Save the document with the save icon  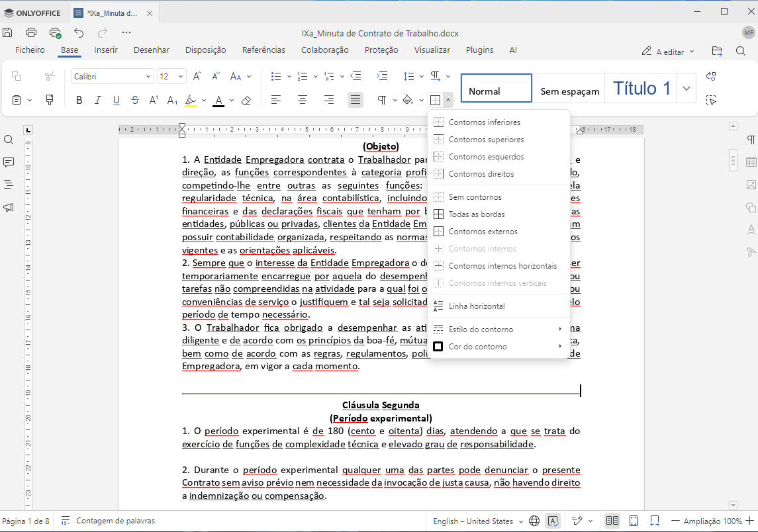(x=8, y=32)
